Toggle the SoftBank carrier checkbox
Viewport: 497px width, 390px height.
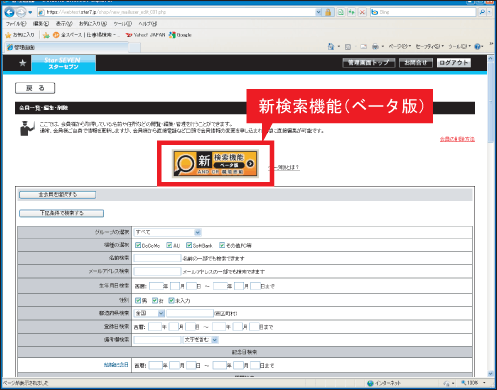pos(189,245)
